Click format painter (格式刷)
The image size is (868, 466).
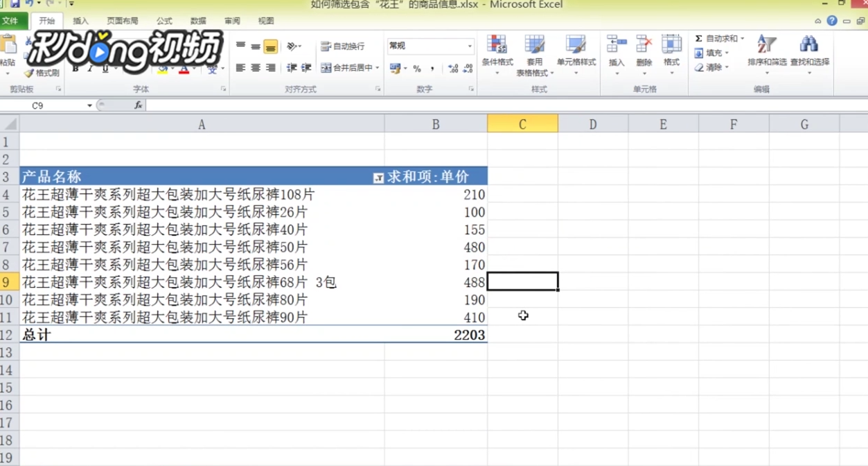[42, 73]
